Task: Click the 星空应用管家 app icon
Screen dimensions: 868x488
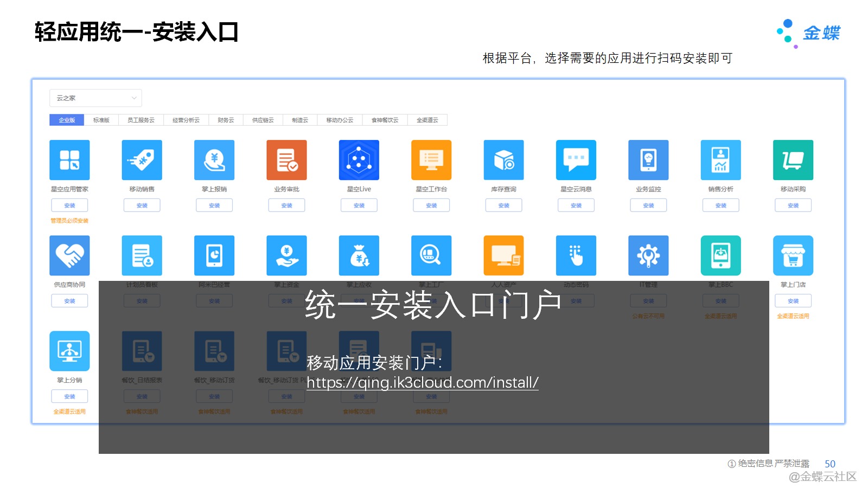Action: tap(69, 160)
